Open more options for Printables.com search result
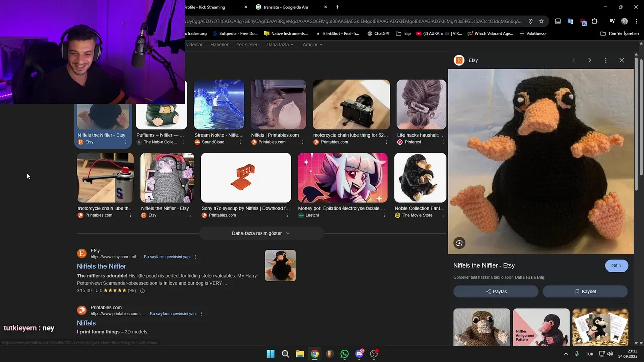Image resolution: width=644 pixels, height=362 pixels. pyautogui.click(x=201, y=314)
